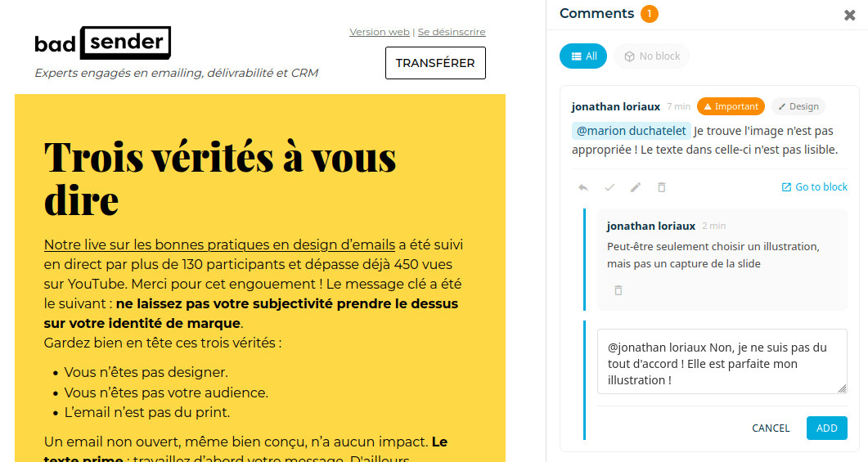Switch to the No block filter
The width and height of the screenshot is (868, 462).
point(651,56)
